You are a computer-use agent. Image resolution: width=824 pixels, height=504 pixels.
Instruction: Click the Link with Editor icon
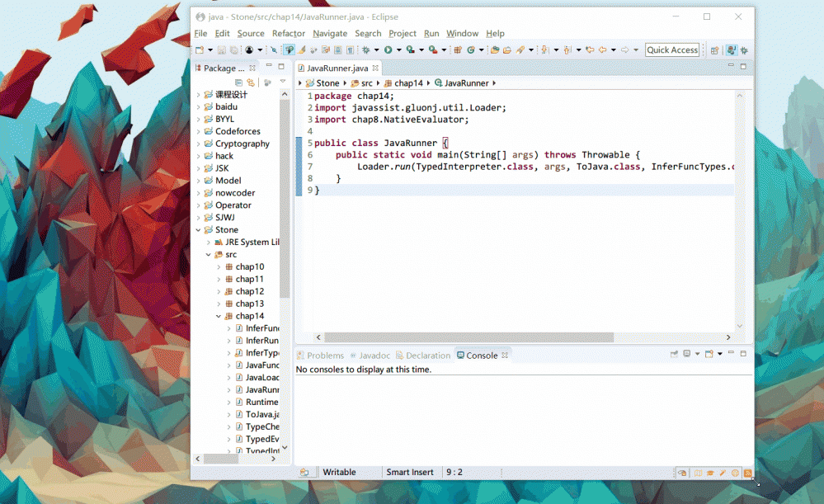251,82
